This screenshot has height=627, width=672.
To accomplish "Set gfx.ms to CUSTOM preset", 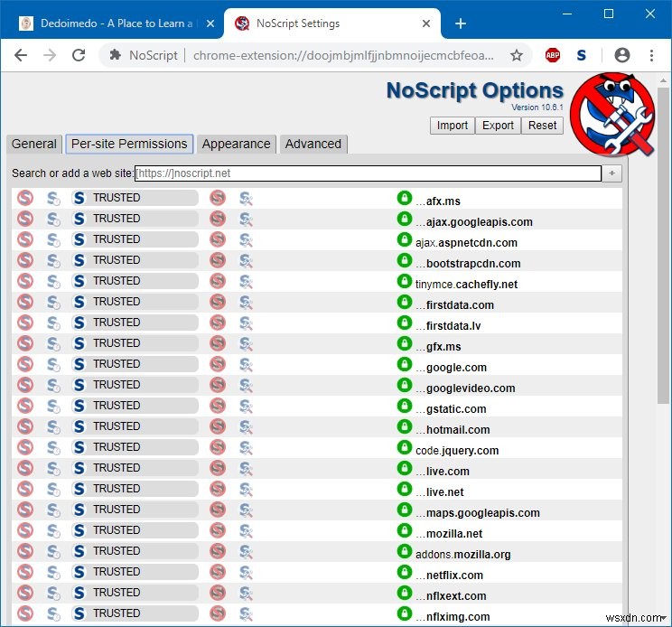I will coord(246,343).
